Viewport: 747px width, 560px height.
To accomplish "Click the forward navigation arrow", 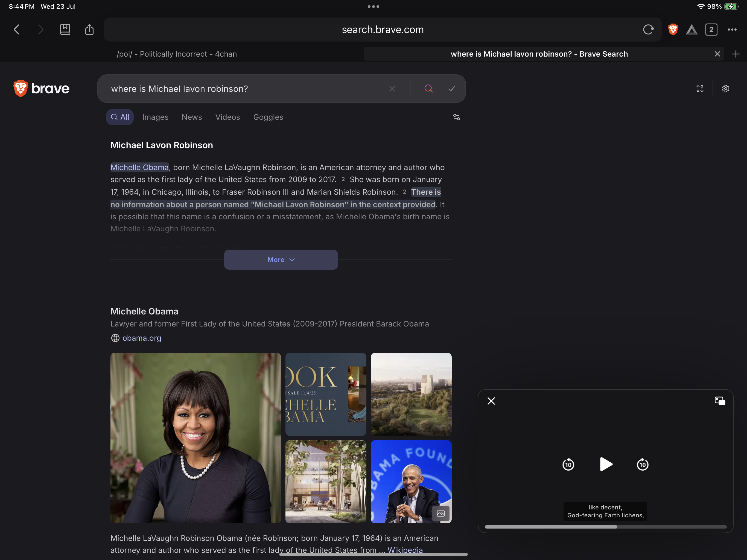I will pyautogui.click(x=40, y=30).
